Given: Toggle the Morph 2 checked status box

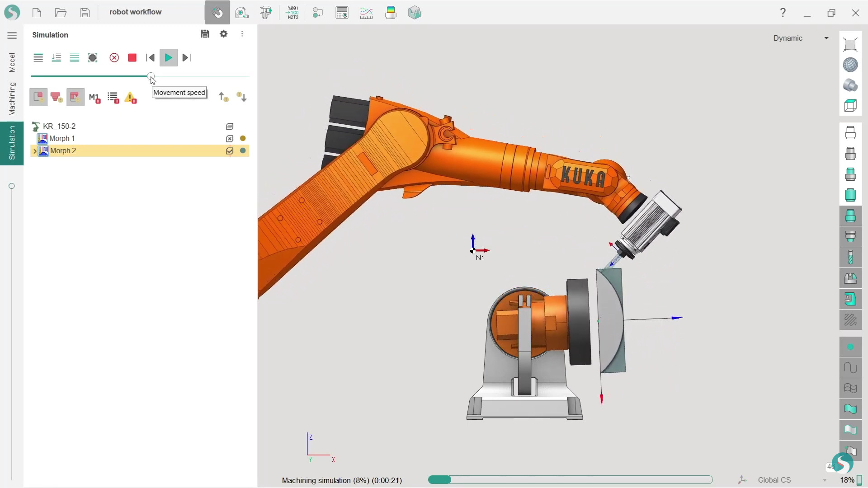Looking at the screenshot, I should [230, 151].
